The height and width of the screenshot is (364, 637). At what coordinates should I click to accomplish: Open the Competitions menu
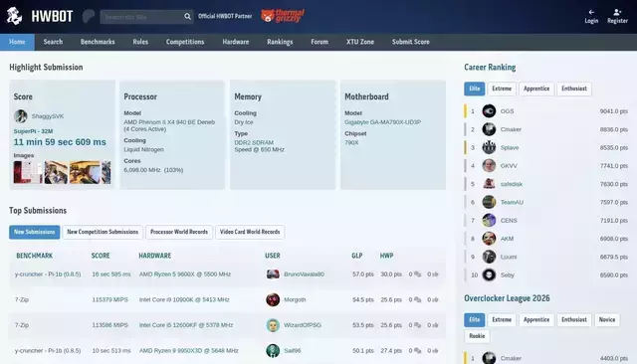tap(185, 42)
